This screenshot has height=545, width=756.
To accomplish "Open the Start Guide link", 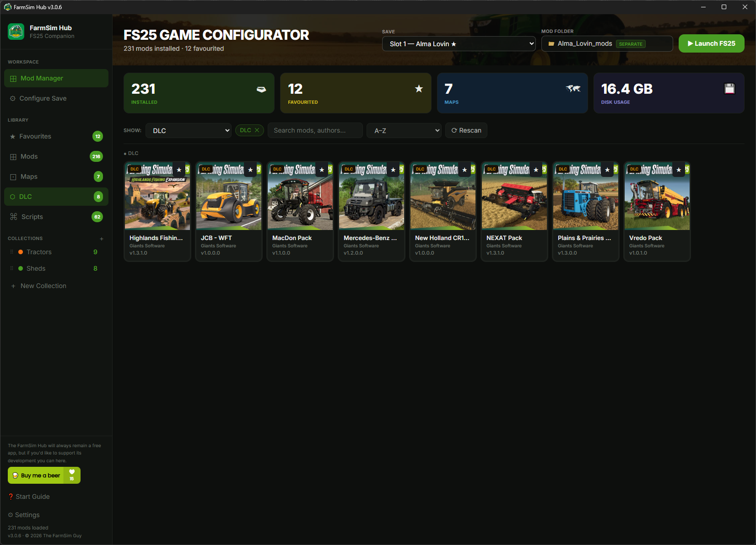I will click(29, 497).
